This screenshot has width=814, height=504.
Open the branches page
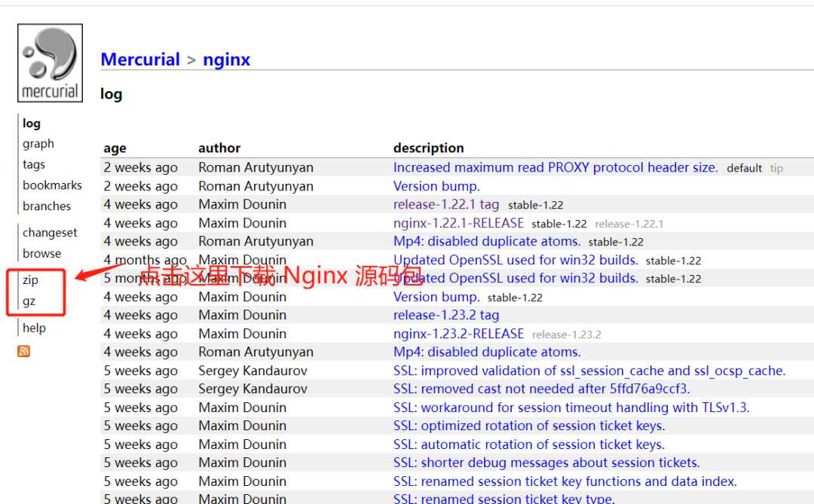point(46,206)
